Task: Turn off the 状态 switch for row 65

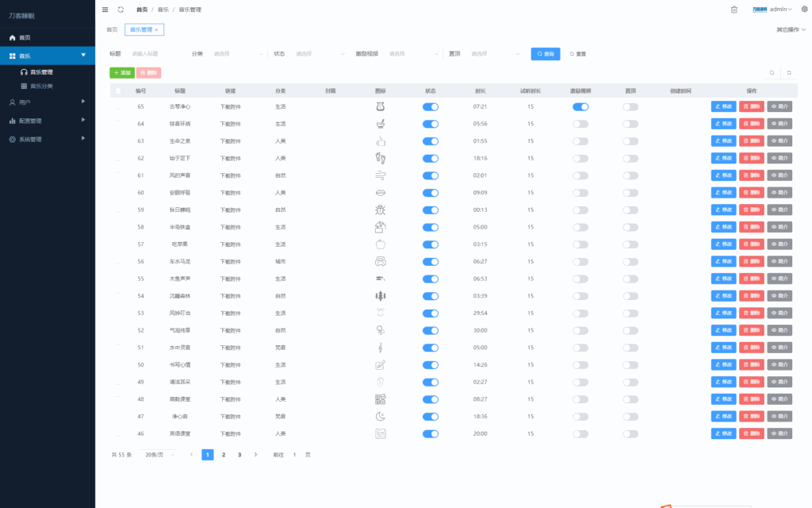Action: click(431, 106)
